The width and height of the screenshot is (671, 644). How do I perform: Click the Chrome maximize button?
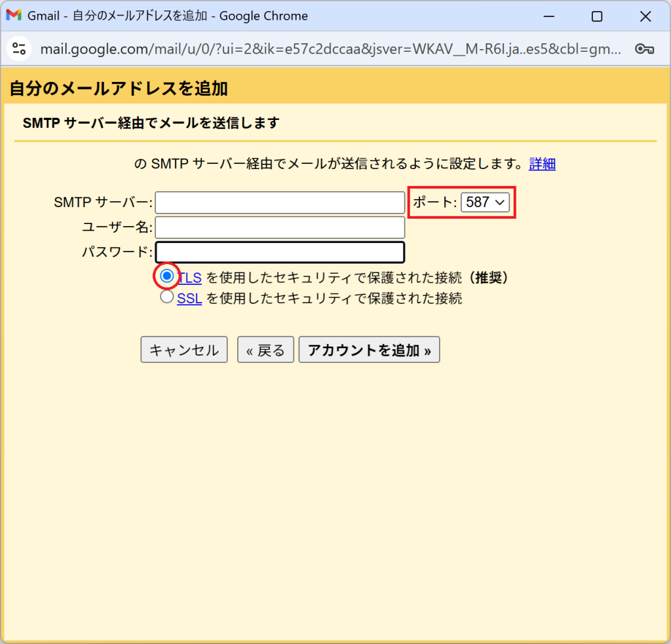click(x=597, y=16)
